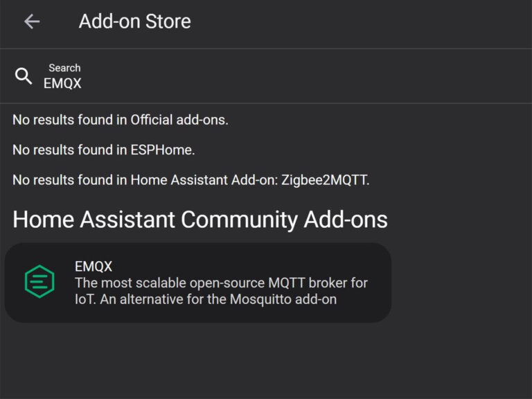This screenshot has width=532, height=399.
Task: Click empty space right of search text
Action: click(305, 83)
